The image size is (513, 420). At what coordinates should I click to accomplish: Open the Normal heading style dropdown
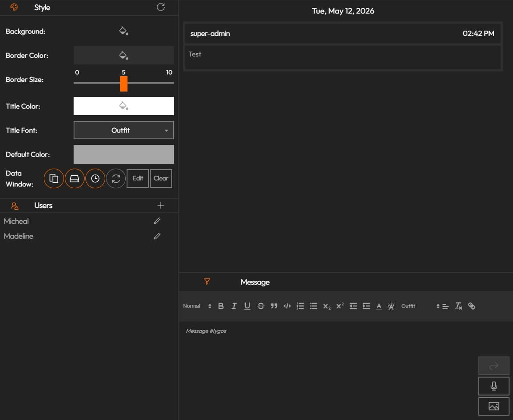tap(197, 306)
